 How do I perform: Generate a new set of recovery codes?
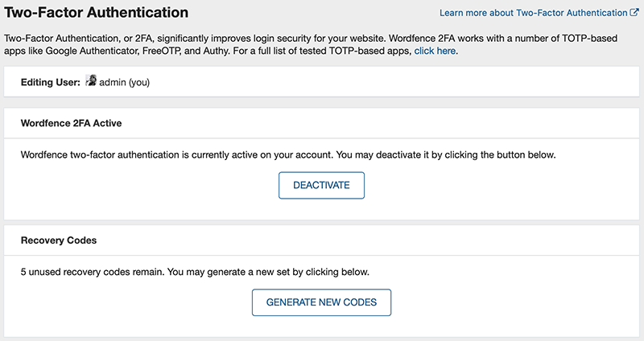point(321,302)
